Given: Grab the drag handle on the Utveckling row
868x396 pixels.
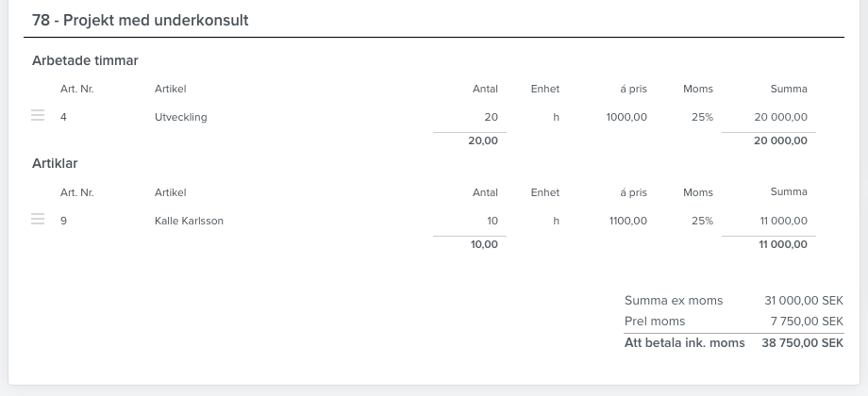Looking at the screenshot, I should click(x=38, y=116).
